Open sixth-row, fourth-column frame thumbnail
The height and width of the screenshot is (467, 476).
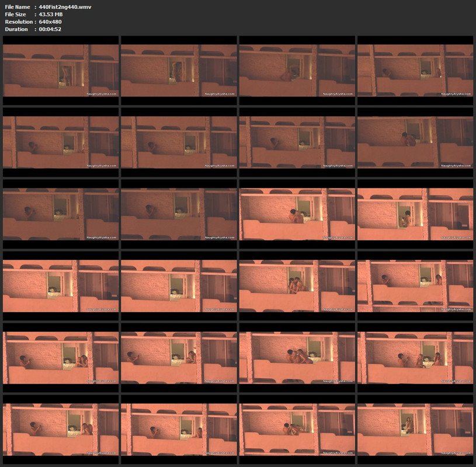(415, 430)
